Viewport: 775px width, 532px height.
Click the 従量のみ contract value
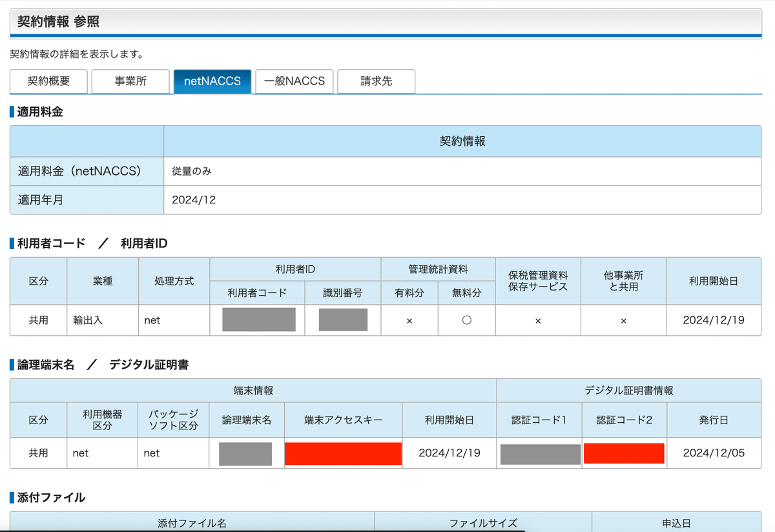click(191, 170)
